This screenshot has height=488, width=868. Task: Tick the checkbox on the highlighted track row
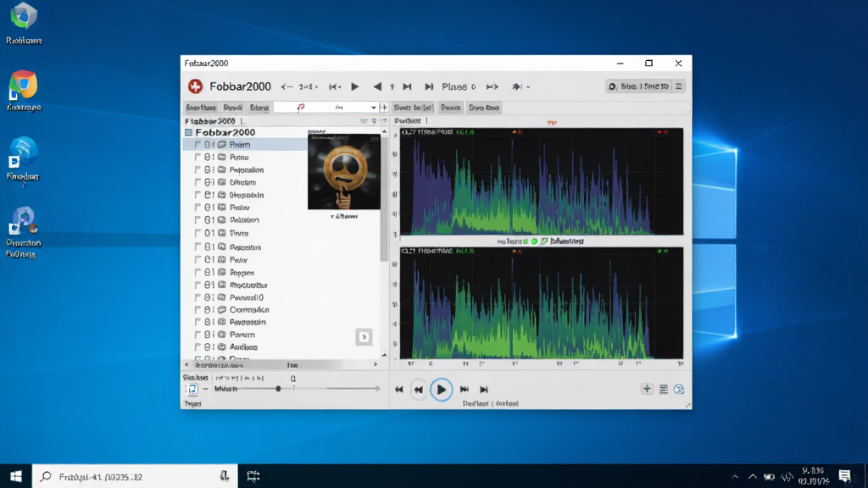(x=198, y=144)
